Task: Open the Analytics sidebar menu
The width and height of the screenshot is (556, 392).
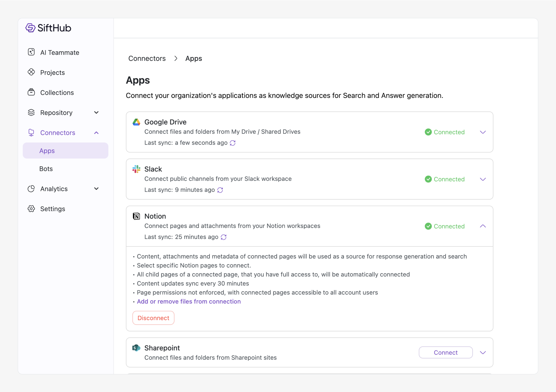Action: click(x=96, y=189)
